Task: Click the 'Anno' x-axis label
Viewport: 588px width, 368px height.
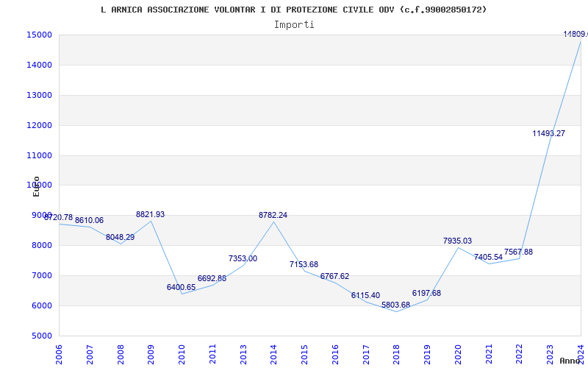Action: tap(570, 361)
